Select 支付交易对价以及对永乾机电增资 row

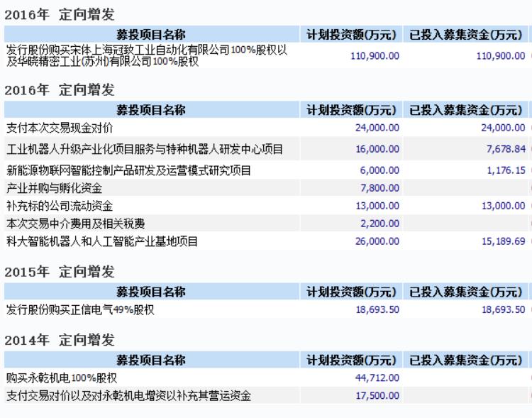click(128, 395)
